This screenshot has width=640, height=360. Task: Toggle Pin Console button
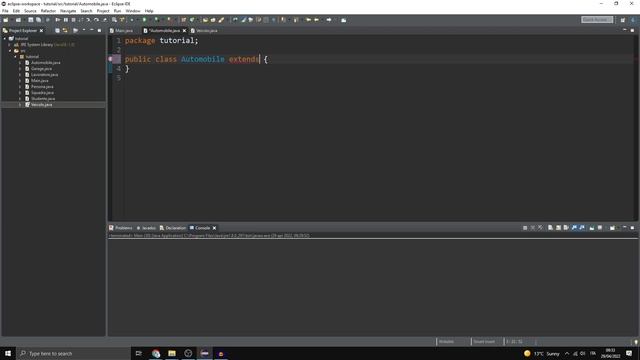[x=592, y=228]
